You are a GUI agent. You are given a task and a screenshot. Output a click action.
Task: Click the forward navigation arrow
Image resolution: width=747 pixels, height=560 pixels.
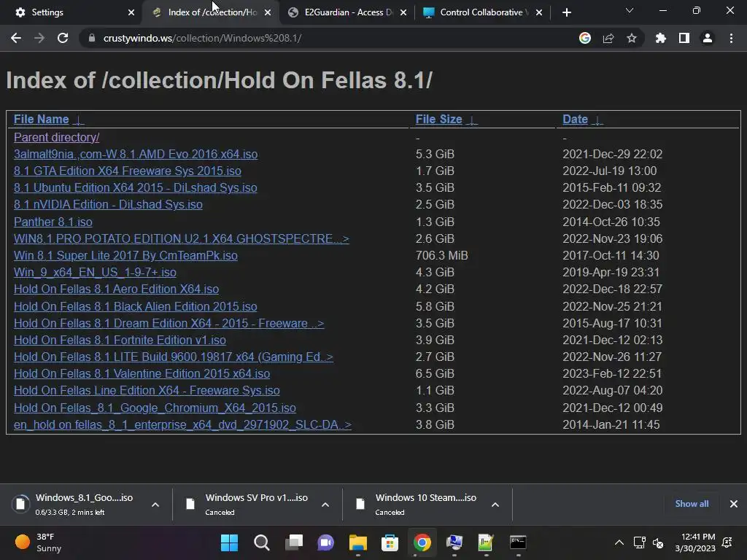(x=39, y=38)
